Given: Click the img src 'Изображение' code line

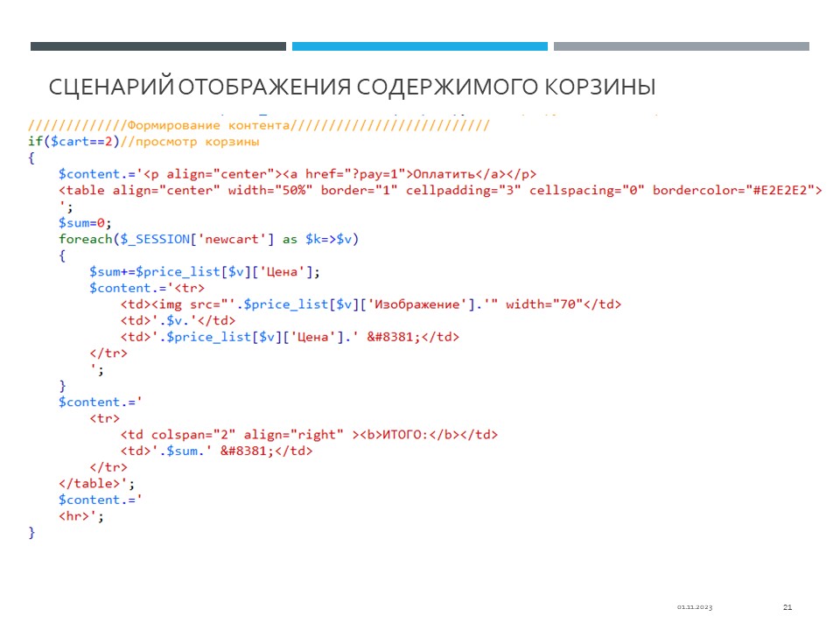Looking at the screenshot, I should pos(371,304).
